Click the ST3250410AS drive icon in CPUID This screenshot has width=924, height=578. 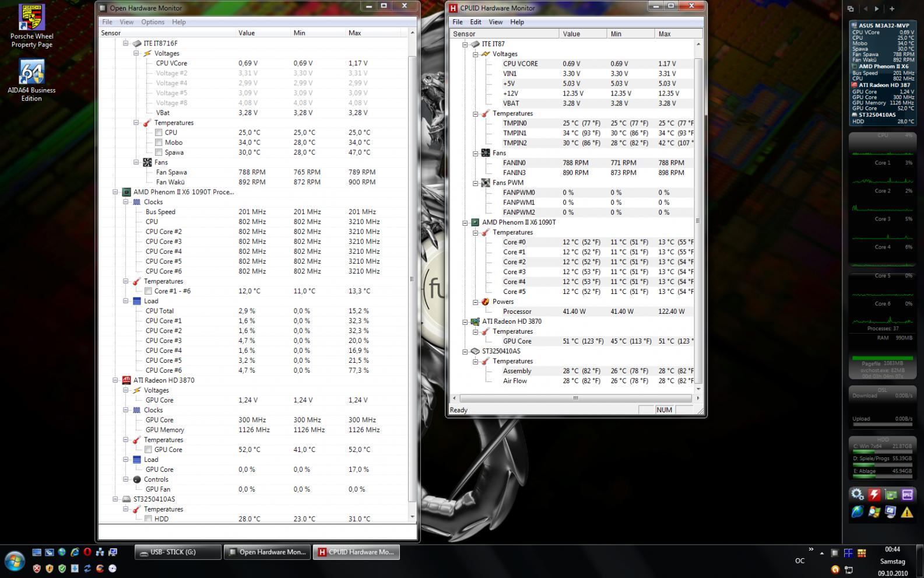475,351
